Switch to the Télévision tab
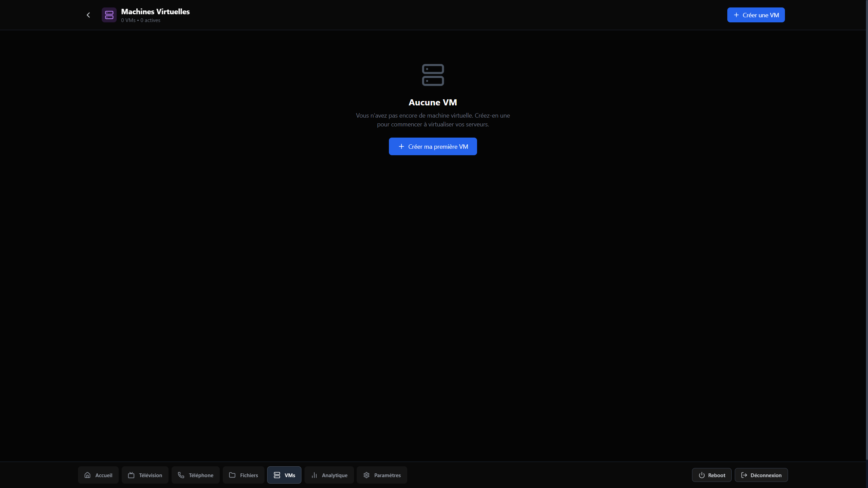 coord(145,475)
